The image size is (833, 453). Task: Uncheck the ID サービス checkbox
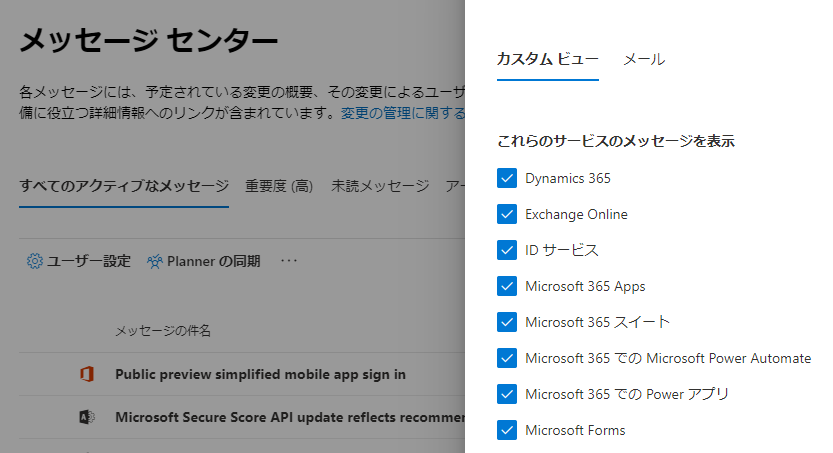pyautogui.click(x=507, y=250)
